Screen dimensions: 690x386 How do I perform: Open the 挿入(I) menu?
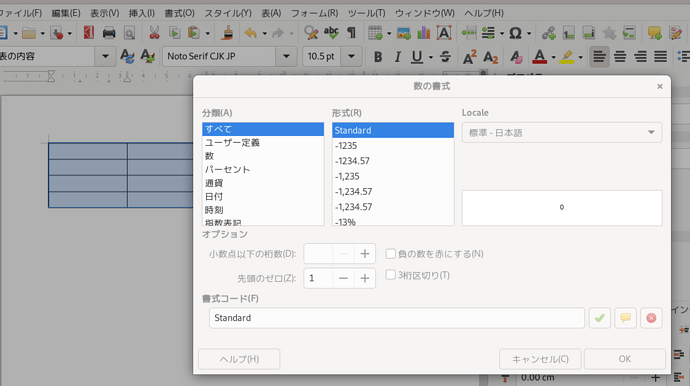click(142, 13)
